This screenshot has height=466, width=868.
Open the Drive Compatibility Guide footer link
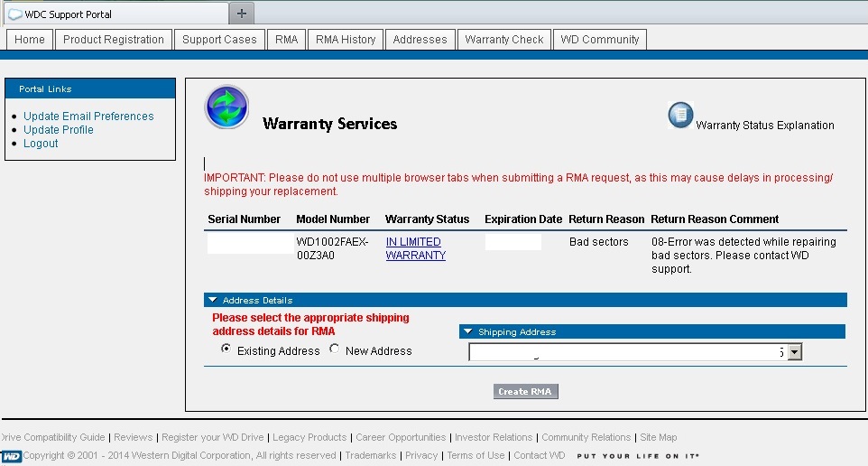(x=52, y=437)
